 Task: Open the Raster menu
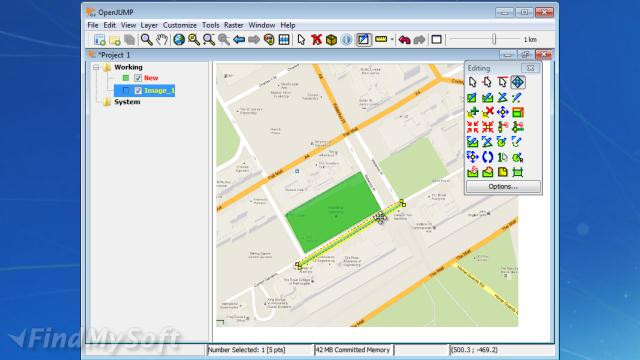click(233, 25)
